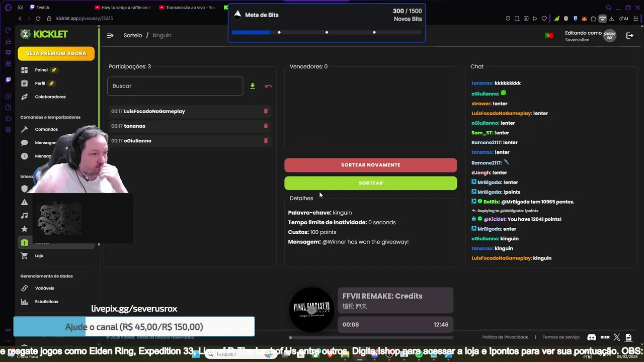Click oGiulianno in participants list
This screenshot has width=644, height=362.
click(137, 141)
